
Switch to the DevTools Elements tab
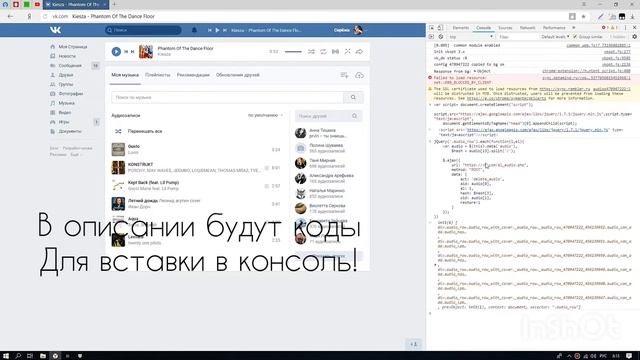pyautogui.click(x=460, y=28)
